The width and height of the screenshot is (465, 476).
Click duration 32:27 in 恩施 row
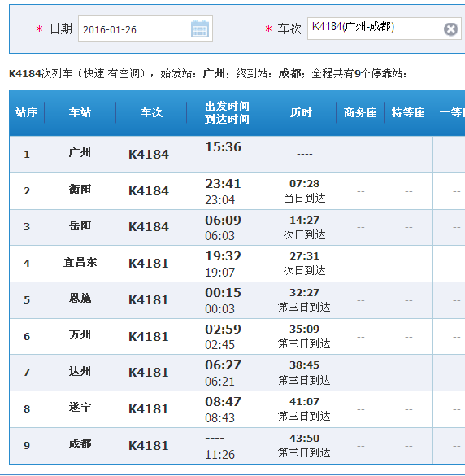coord(304,293)
